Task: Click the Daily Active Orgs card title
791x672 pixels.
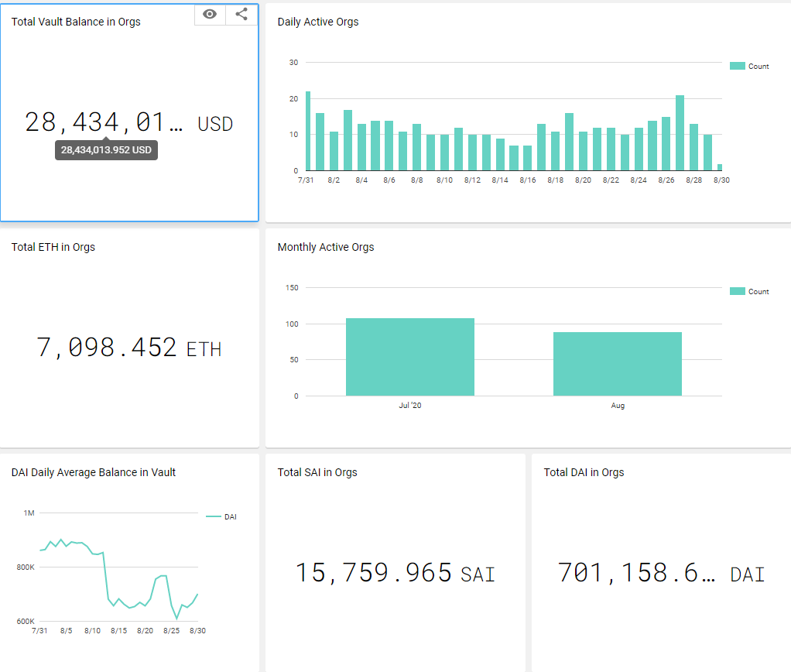Action: [318, 22]
